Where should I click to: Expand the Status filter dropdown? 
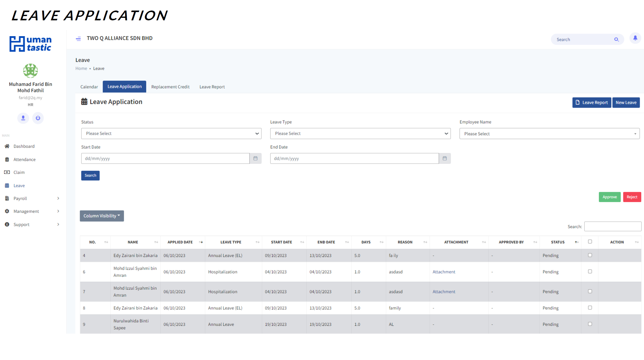click(171, 133)
